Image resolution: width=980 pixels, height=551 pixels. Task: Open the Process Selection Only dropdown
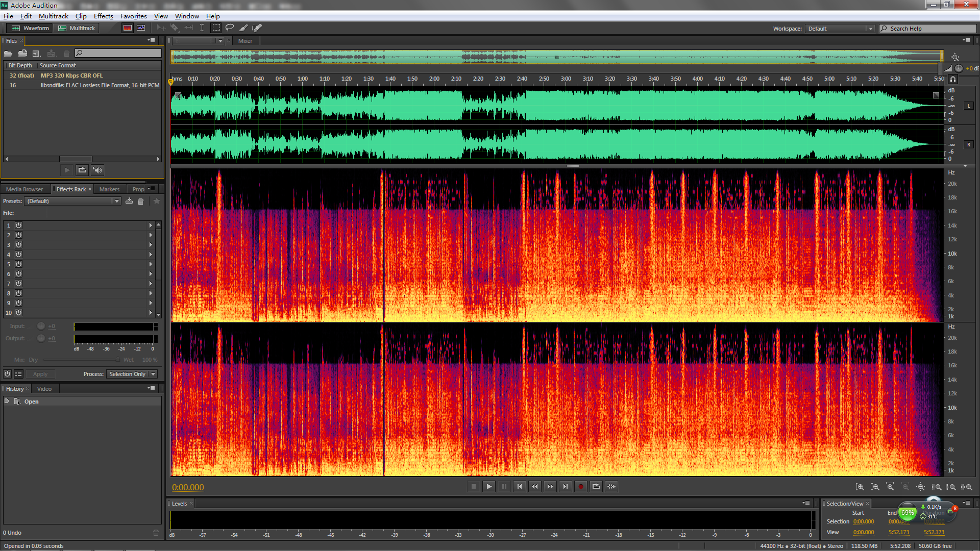[132, 374]
